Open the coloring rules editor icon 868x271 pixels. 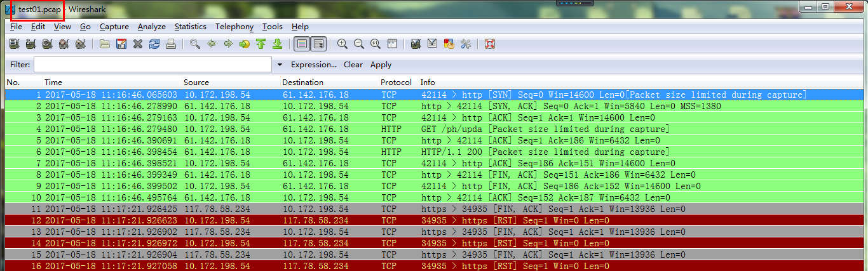click(x=449, y=44)
